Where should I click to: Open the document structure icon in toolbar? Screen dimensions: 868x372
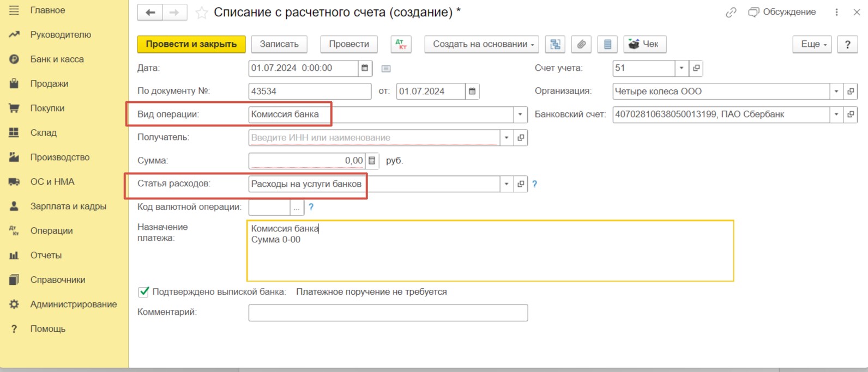point(555,44)
